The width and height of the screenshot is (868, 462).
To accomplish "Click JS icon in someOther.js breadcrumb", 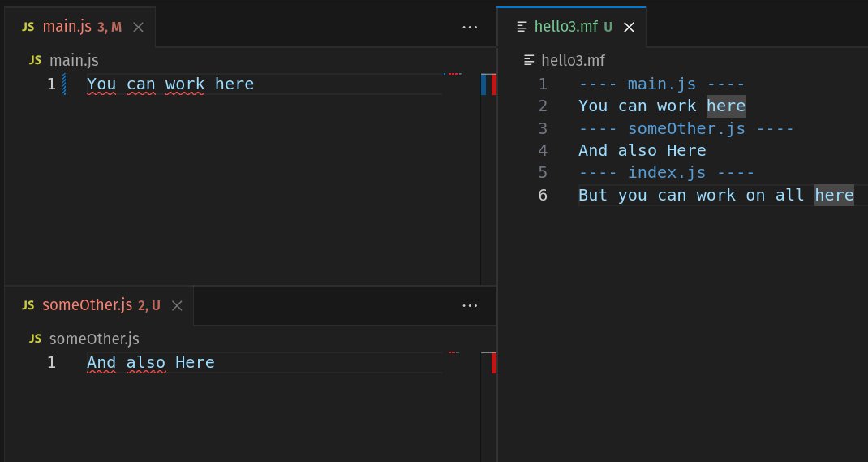I will coord(36,339).
